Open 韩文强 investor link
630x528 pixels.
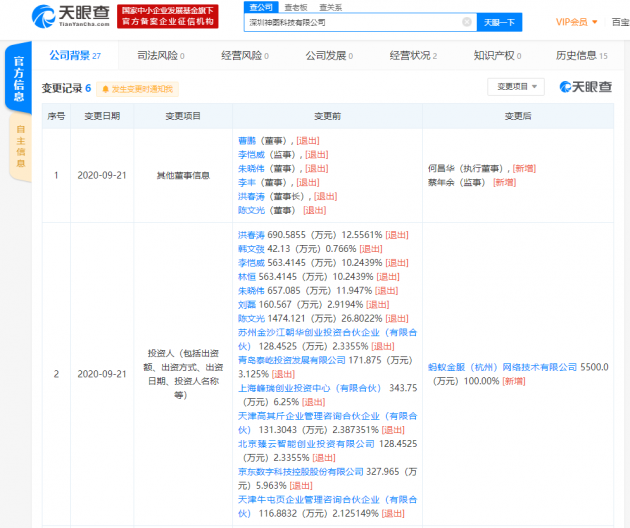pos(251,249)
